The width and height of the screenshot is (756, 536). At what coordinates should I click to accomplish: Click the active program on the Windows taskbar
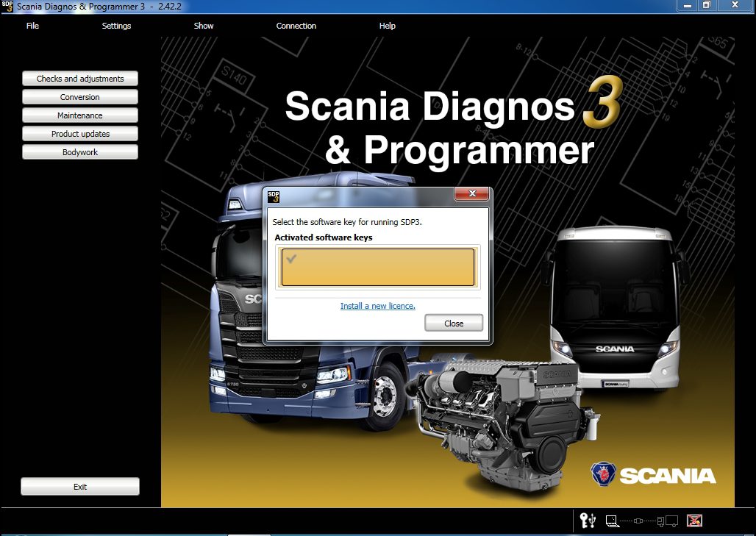tap(250, 533)
